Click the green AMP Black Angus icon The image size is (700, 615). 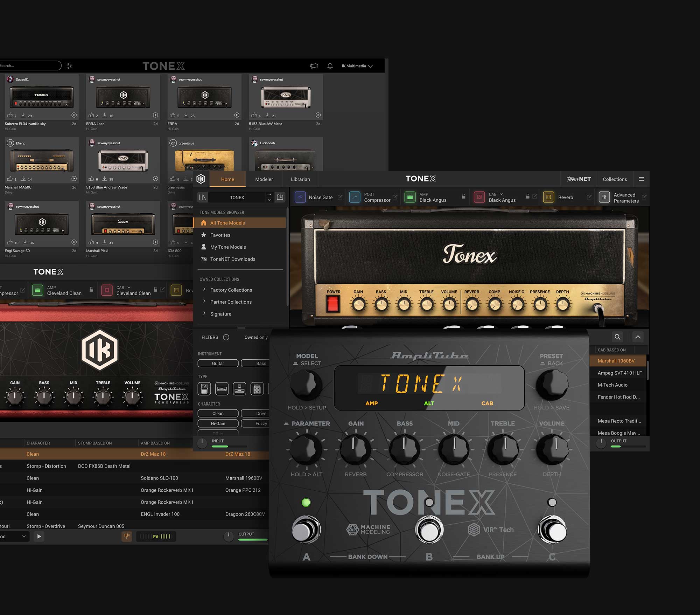coord(409,197)
